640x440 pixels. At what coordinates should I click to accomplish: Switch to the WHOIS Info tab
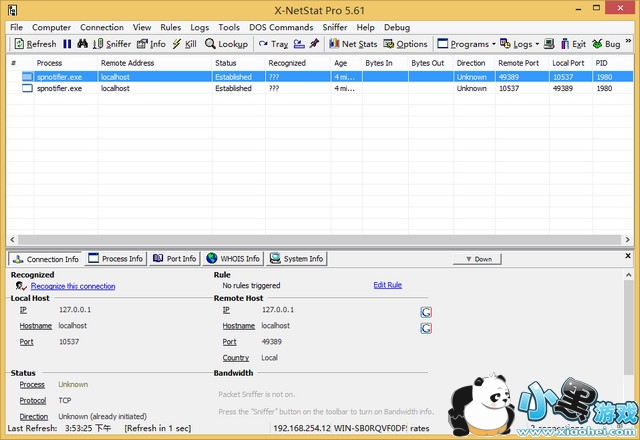(233, 259)
